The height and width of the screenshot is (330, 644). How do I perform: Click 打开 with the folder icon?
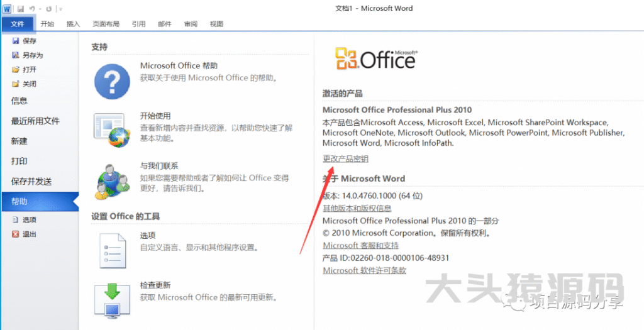pos(25,69)
